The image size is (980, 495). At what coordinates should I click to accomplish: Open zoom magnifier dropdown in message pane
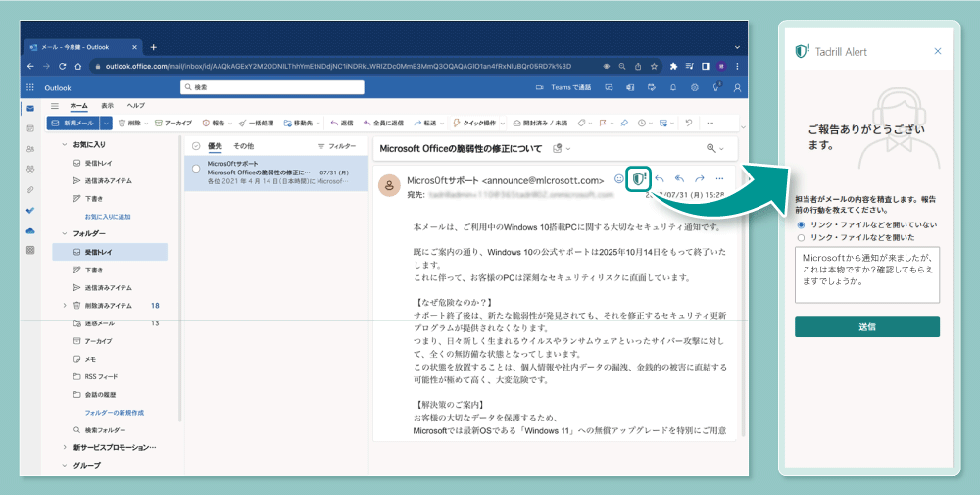[715, 148]
